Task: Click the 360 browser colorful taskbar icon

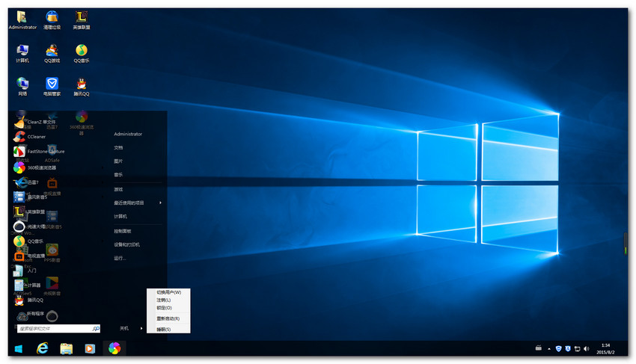Action: [114, 348]
